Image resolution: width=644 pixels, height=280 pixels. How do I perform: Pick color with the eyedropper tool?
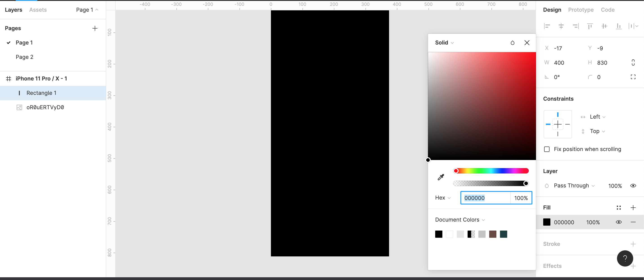[x=441, y=177]
